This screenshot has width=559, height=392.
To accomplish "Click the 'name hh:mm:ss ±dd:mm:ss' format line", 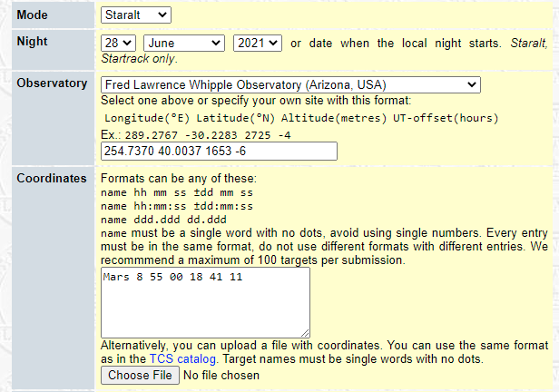I will pos(177,206).
